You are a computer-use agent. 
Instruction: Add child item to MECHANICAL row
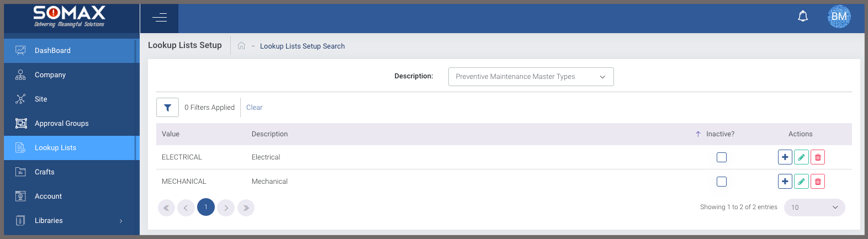pyautogui.click(x=785, y=182)
